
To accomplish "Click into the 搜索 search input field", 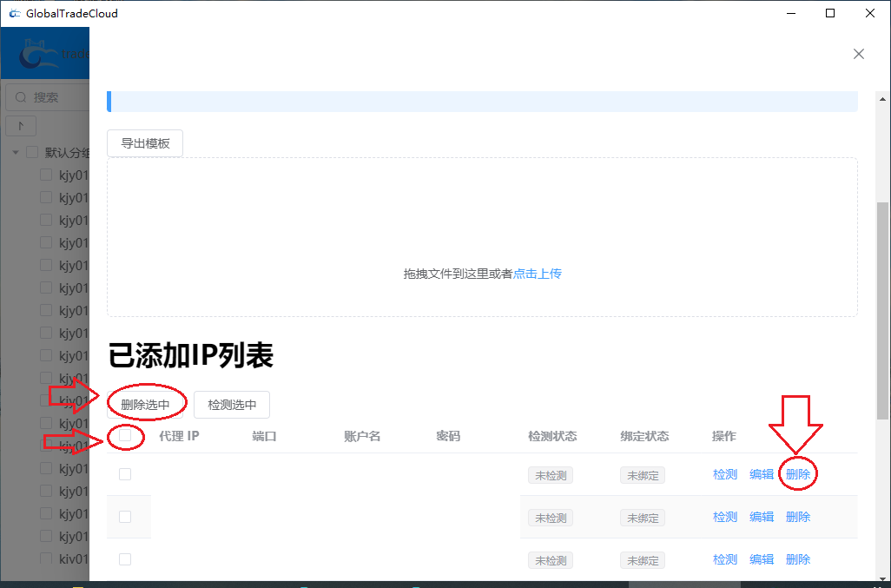I will pos(52,96).
